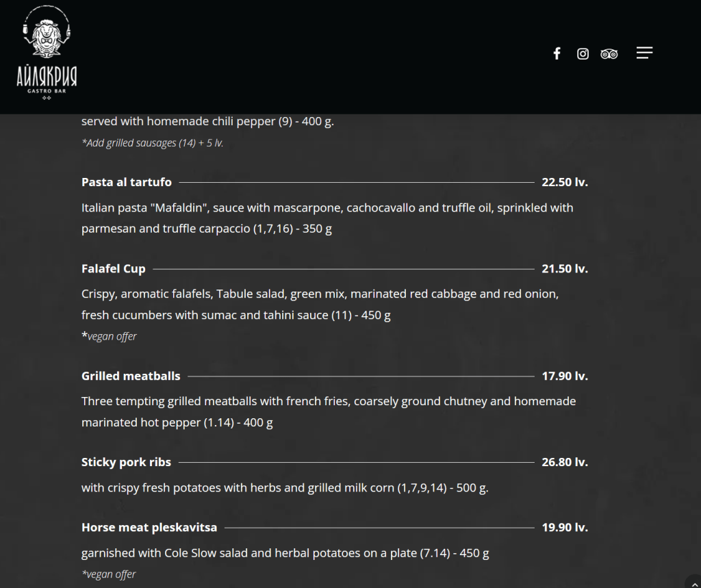The width and height of the screenshot is (701, 588).
Task: Click the 17.90 lv. meatballs price
Action: (x=565, y=376)
